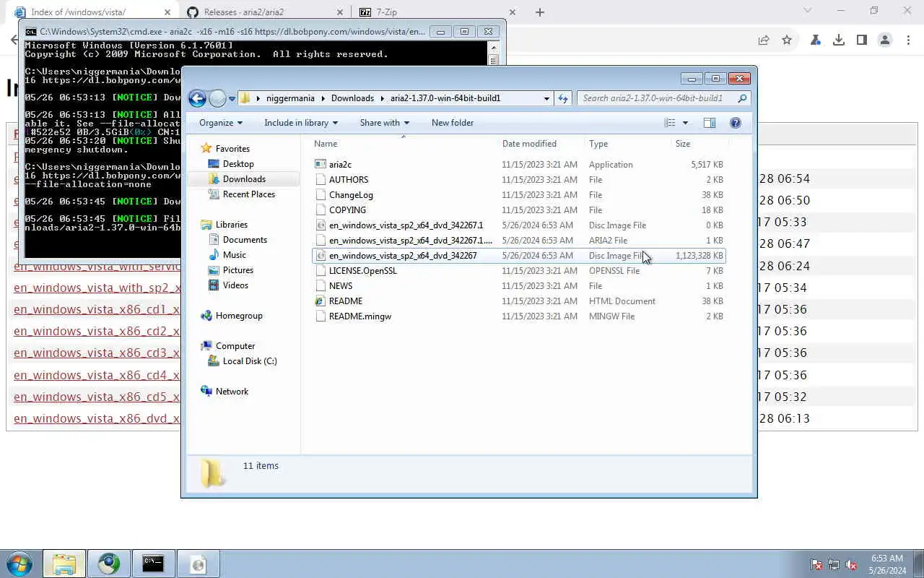The height and width of the screenshot is (578, 924).
Task: Select Downloads in navigation pane
Action: 244,179
